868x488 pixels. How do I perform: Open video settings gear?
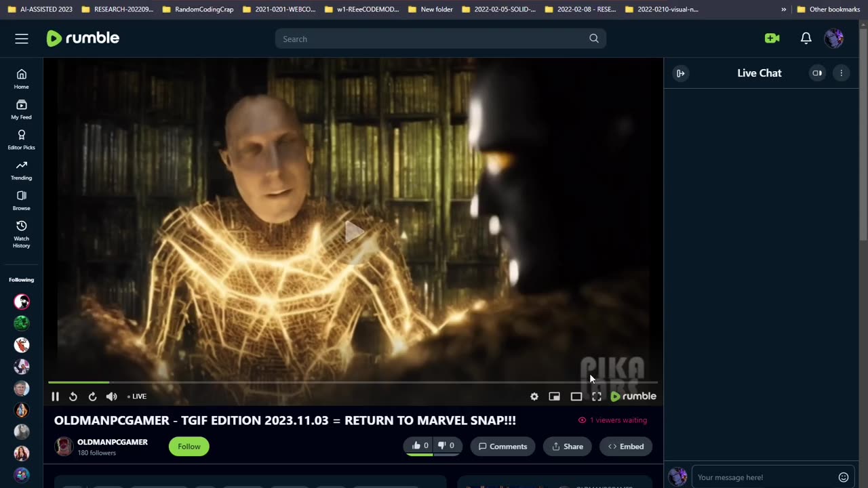[534, 396]
